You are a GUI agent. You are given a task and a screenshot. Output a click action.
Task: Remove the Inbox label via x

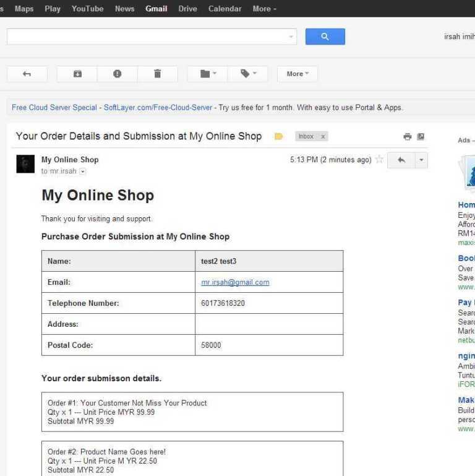coord(323,137)
